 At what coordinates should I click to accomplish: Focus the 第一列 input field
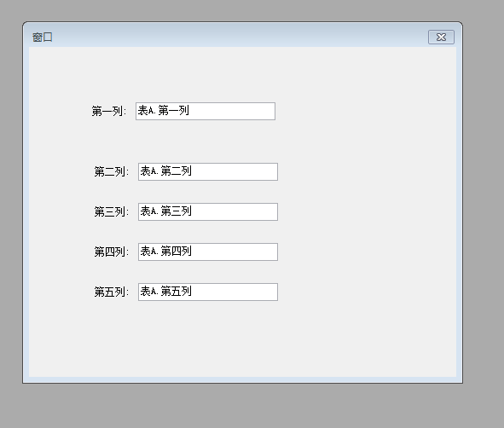(x=206, y=111)
